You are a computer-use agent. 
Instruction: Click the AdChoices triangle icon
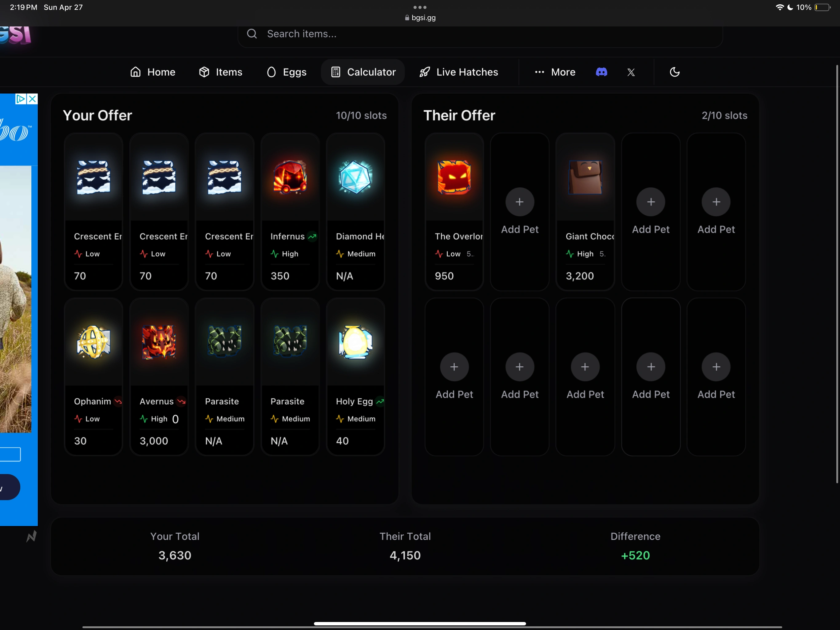tap(21, 99)
